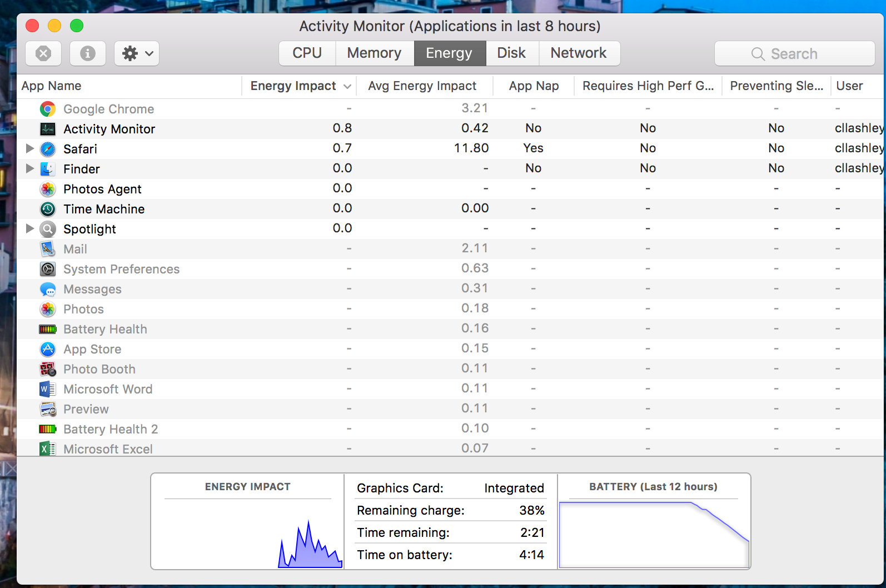Screen dimensions: 886x588
Task: Switch to the CPU tab
Action: [x=307, y=53]
